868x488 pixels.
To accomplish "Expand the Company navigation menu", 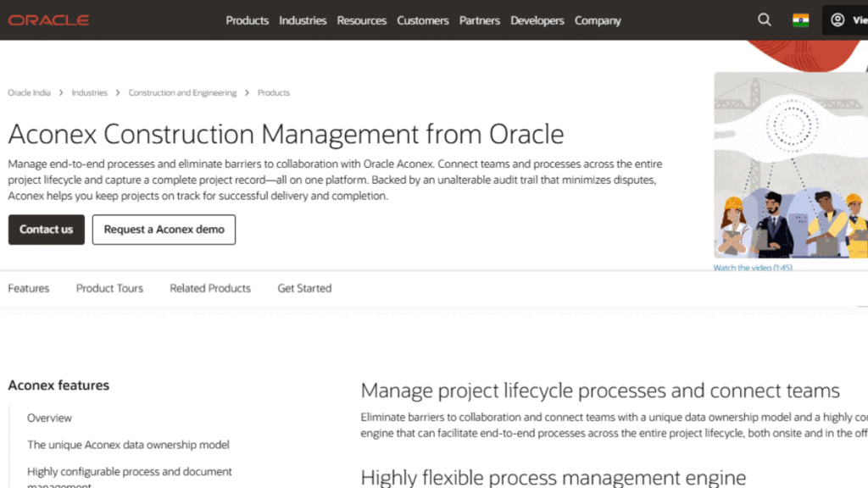I will (598, 20).
